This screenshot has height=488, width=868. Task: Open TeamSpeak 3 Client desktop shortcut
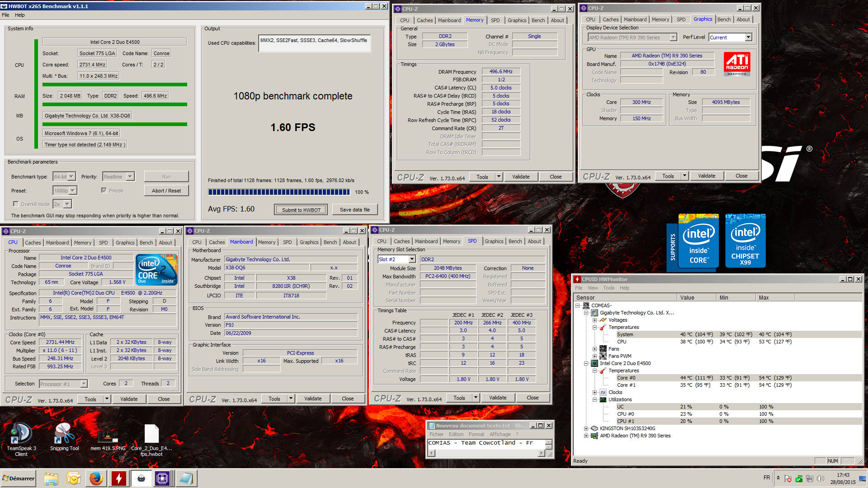coord(21,439)
